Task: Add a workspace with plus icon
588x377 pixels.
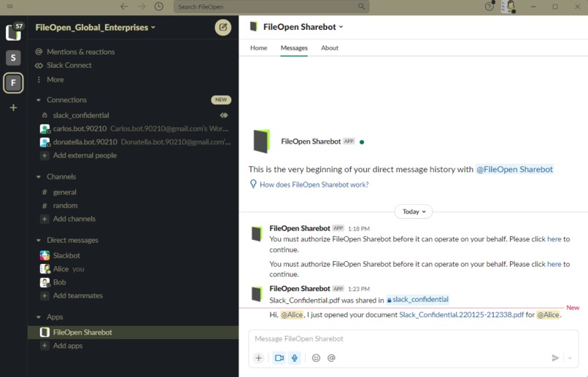Action: 13,107
